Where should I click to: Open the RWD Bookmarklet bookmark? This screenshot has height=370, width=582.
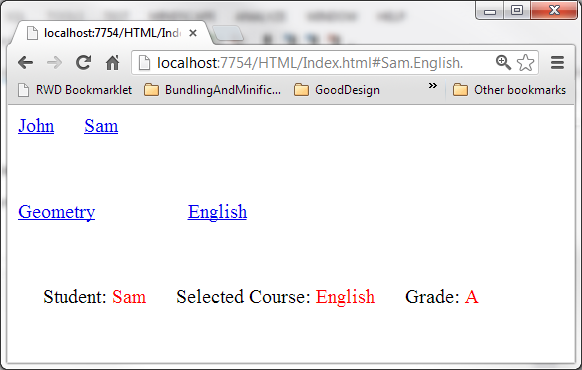click(75, 90)
